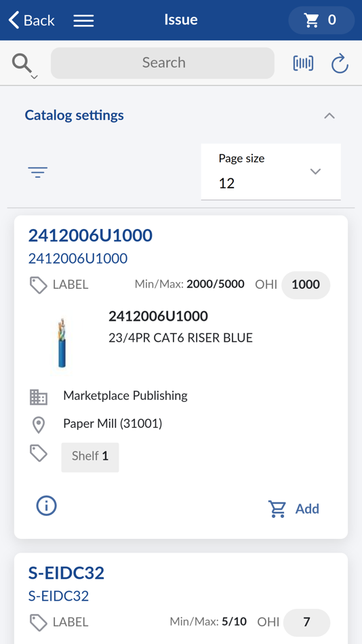Open the shopping cart showing 0 items
This screenshot has width=362, height=644.
click(x=321, y=20)
